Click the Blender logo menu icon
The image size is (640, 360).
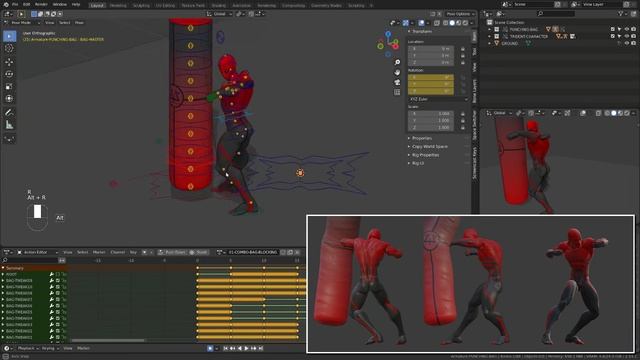(6, 4)
